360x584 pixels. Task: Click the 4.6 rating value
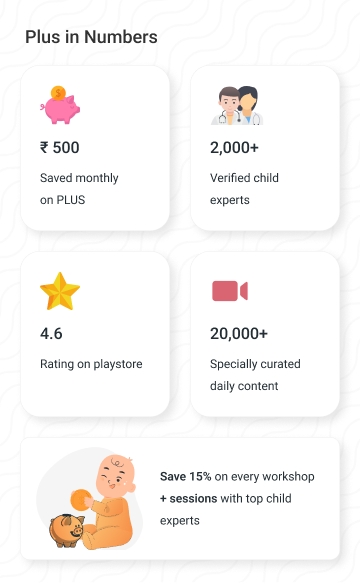51,334
